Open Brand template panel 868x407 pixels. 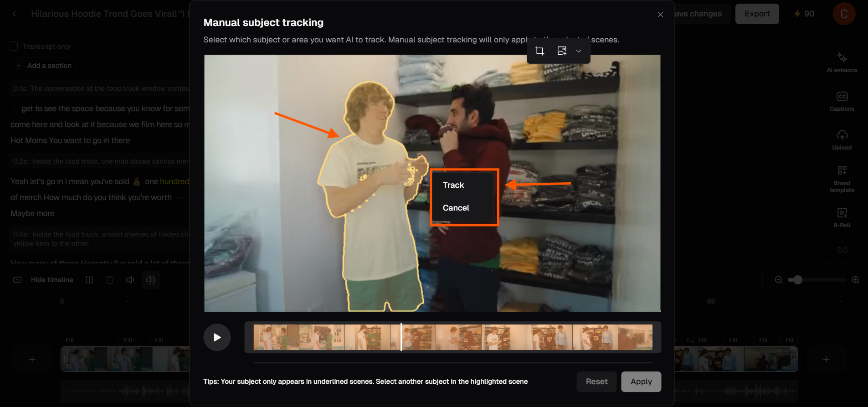click(x=842, y=179)
